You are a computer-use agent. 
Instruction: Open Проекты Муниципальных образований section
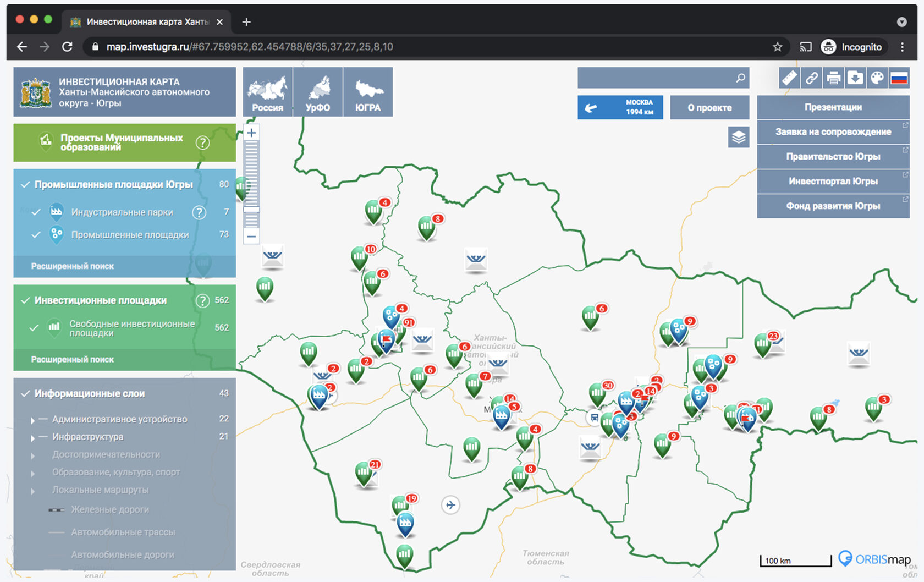click(124, 142)
